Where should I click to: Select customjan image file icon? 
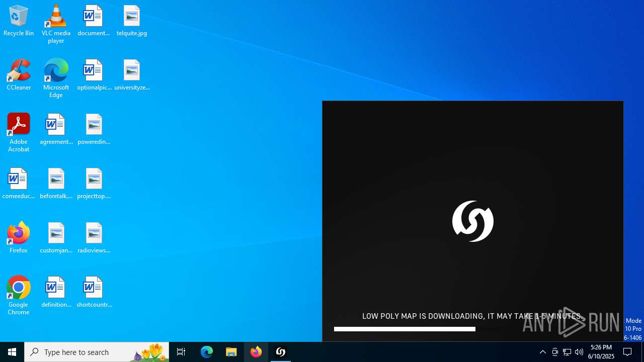coord(56,238)
